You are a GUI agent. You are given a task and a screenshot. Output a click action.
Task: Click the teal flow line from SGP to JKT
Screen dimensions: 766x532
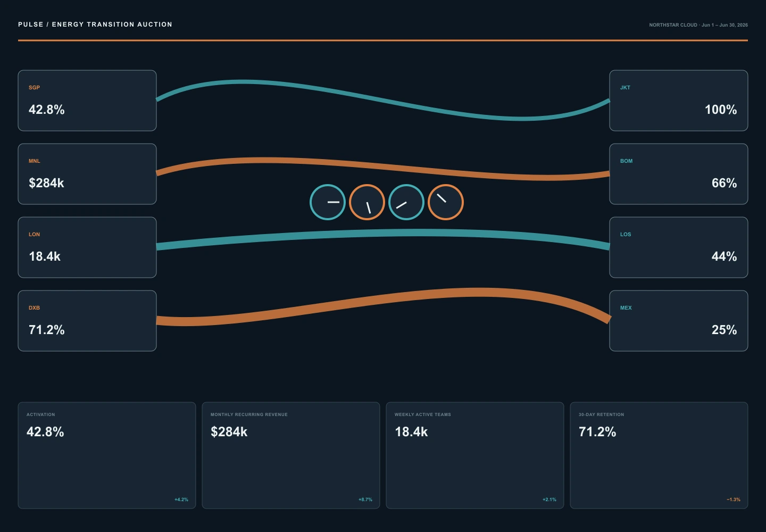click(383, 100)
